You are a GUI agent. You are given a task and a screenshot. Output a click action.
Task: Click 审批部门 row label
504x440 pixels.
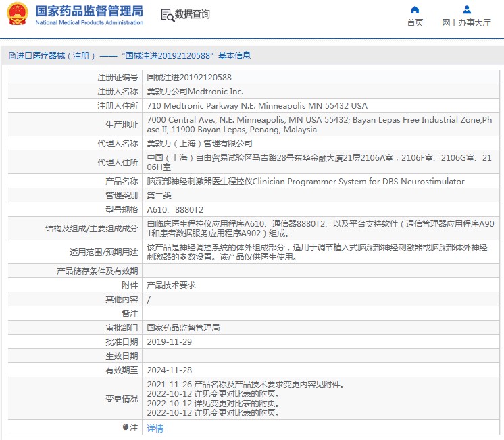[x=122, y=327]
